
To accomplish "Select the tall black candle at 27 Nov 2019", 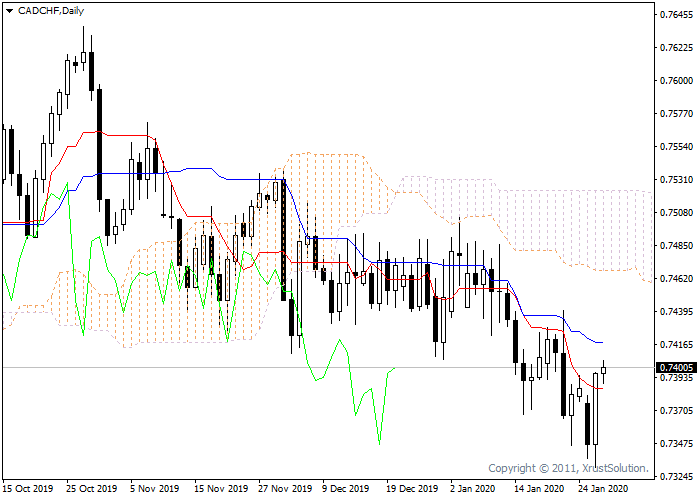I will [283, 239].
